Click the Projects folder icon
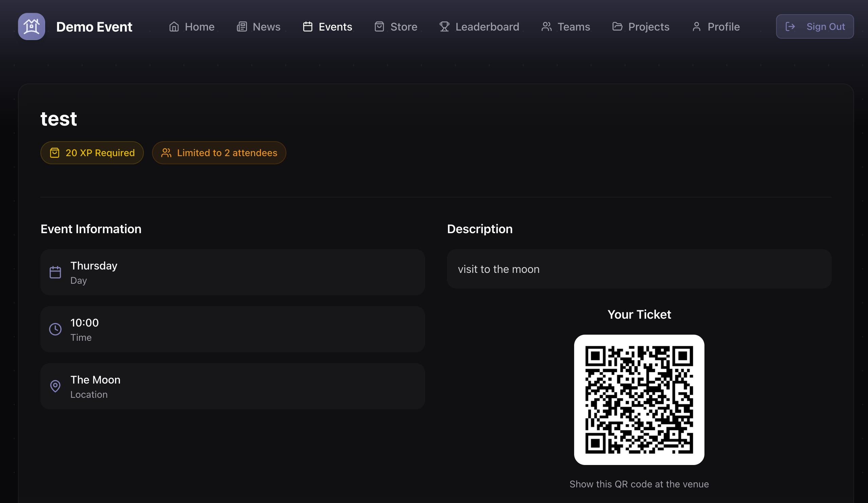 tap(617, 26)
